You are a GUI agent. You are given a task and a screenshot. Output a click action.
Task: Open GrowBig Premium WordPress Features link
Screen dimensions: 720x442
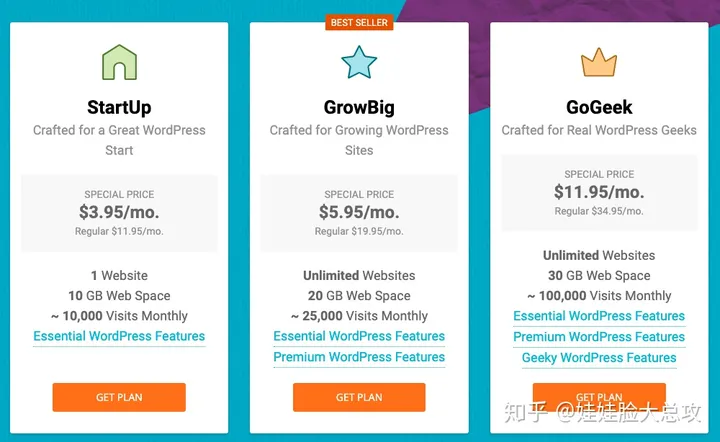pyautogui.click(x=359, y=358)
